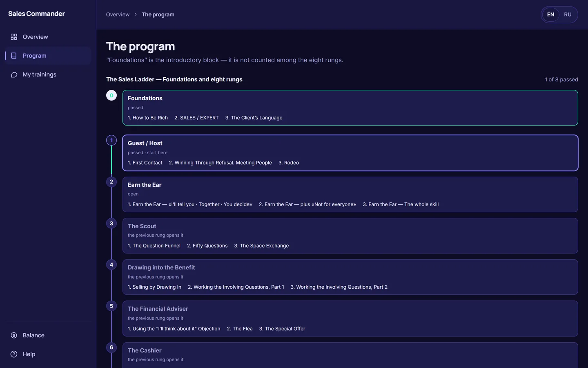
Task: Click lesson "3. The Special Offer"
Action: pyautogui.click(x=282, y=329)
